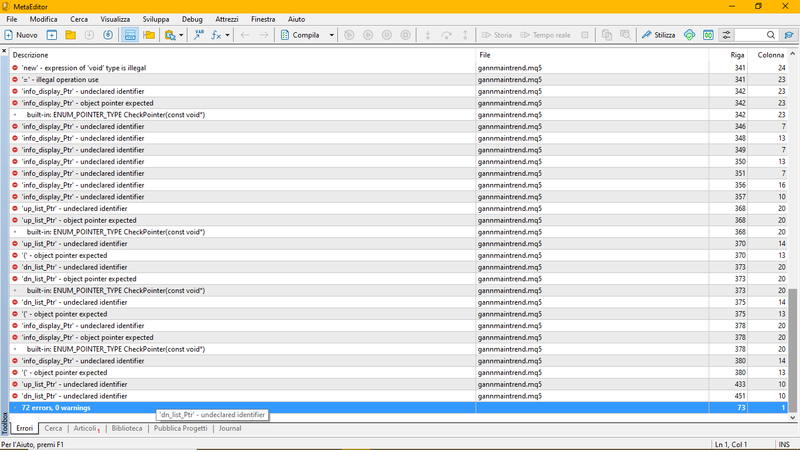Click the green shield cloud protector icon
800x450 pixels.
coord(689,35)
